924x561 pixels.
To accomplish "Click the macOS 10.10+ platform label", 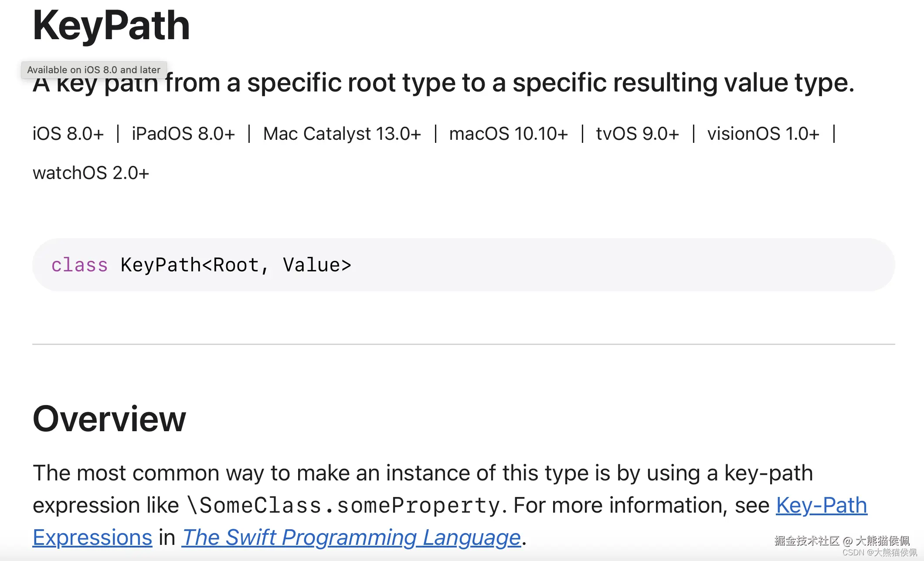I will click(508, 134).
